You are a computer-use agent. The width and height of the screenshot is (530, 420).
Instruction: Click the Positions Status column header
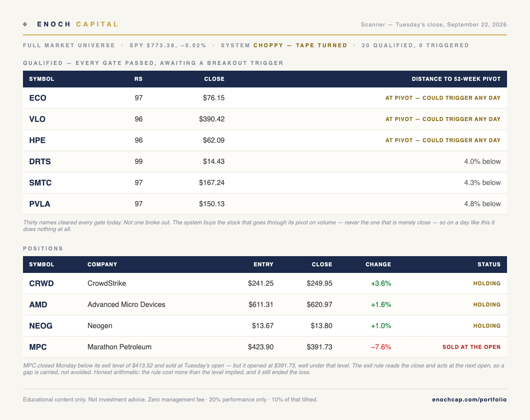tap(489, 265)
